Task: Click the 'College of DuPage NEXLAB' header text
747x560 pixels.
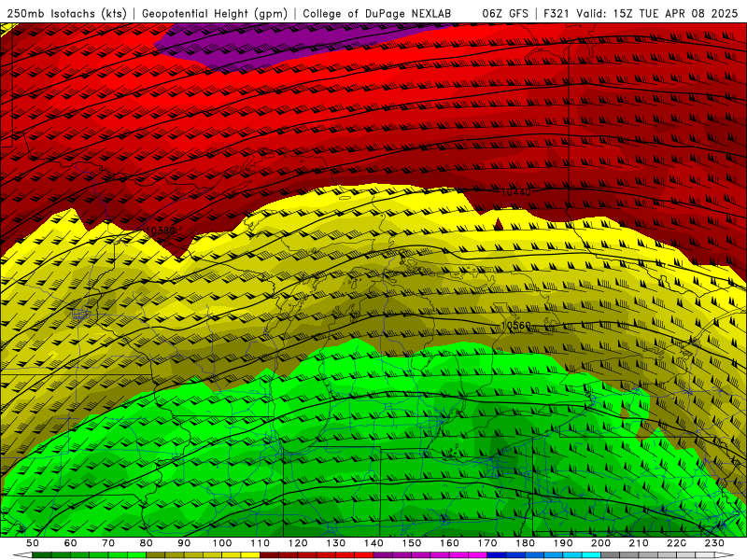Action: coord(376,13)
